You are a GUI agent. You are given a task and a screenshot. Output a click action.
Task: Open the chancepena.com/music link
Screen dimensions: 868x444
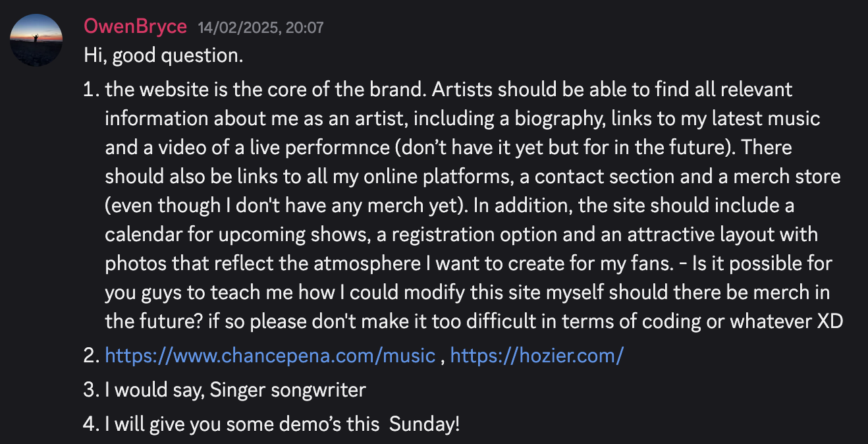[x=270, y=356]
